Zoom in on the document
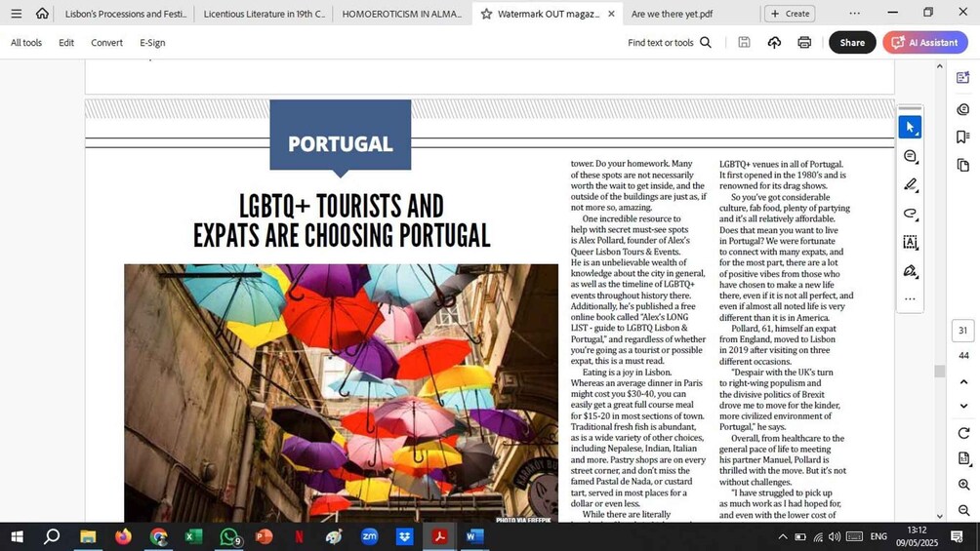Image resolution: width=980 pixels, height=551 pixels. click(963, 485)
